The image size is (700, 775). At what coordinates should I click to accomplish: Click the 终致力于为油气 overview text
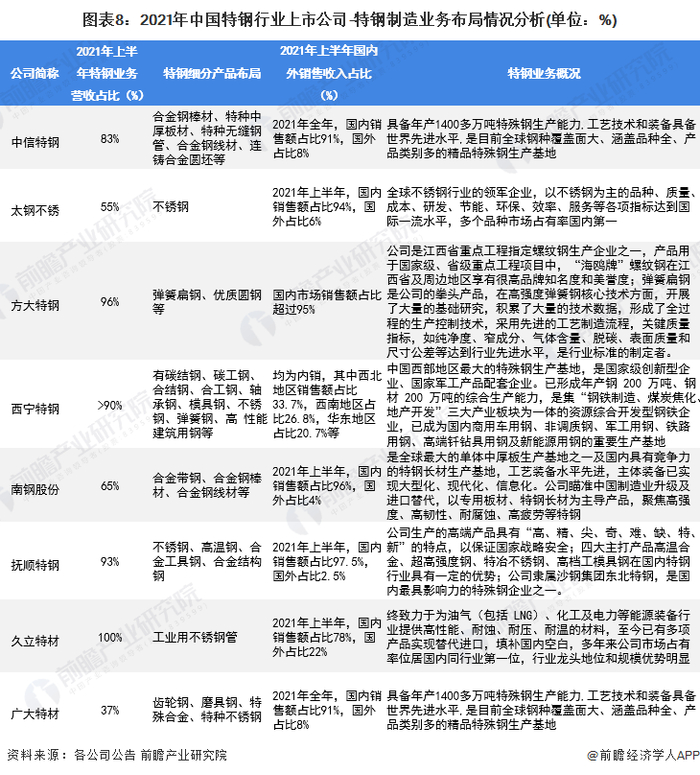(538, 637)
